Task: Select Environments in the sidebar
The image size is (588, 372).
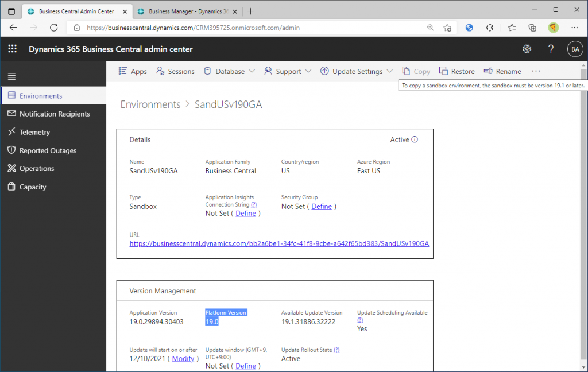Action: [x=53, y=96]
